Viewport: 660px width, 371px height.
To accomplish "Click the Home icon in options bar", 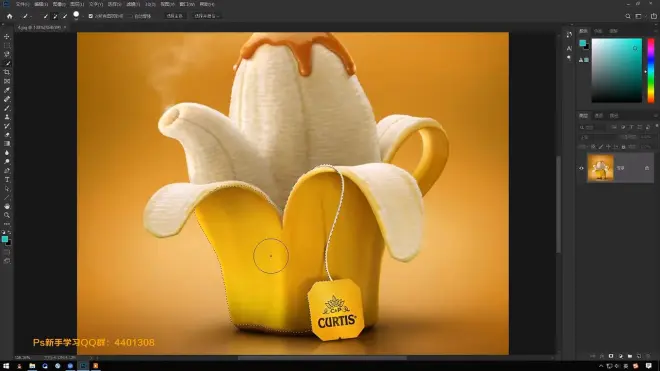I will (10, 16).
